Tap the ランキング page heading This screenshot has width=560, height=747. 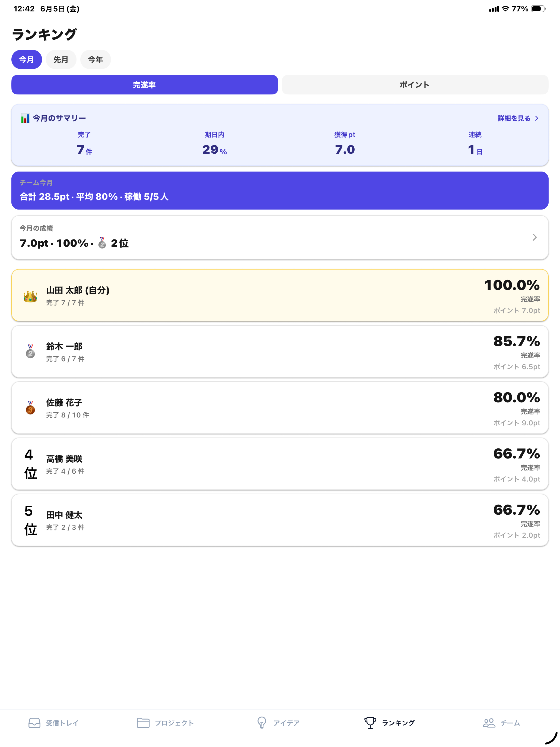point(44,34)
